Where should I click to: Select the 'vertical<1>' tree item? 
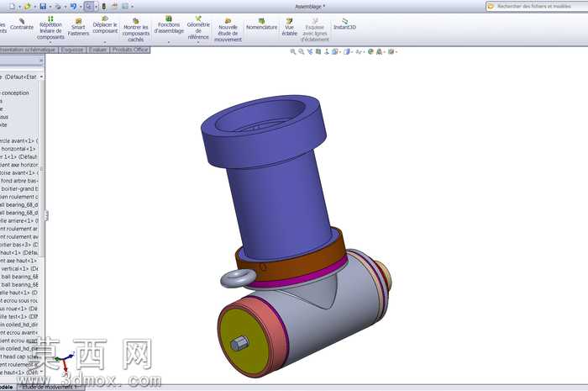(x=18, y=269)
